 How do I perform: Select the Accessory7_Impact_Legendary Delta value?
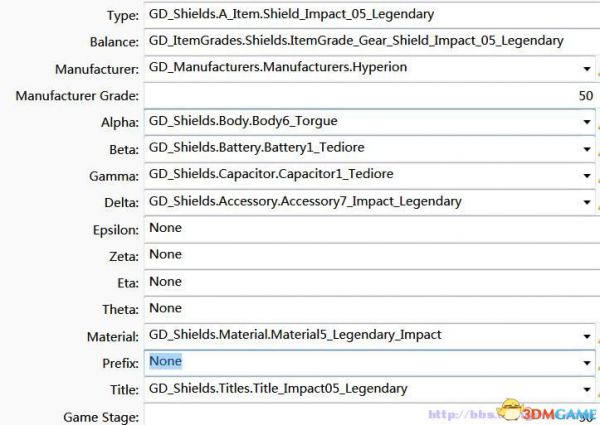[x=305, y=202]
